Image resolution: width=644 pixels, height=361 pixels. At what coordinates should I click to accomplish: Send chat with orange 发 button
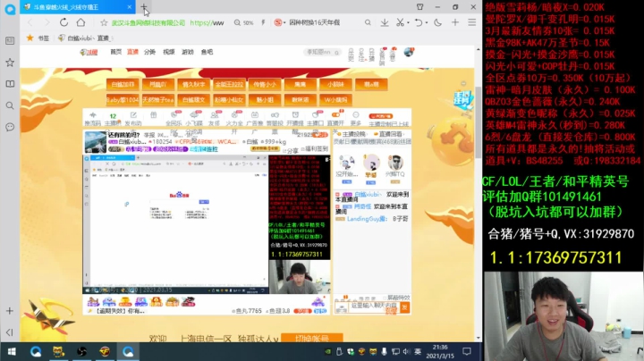click(404, 306)
